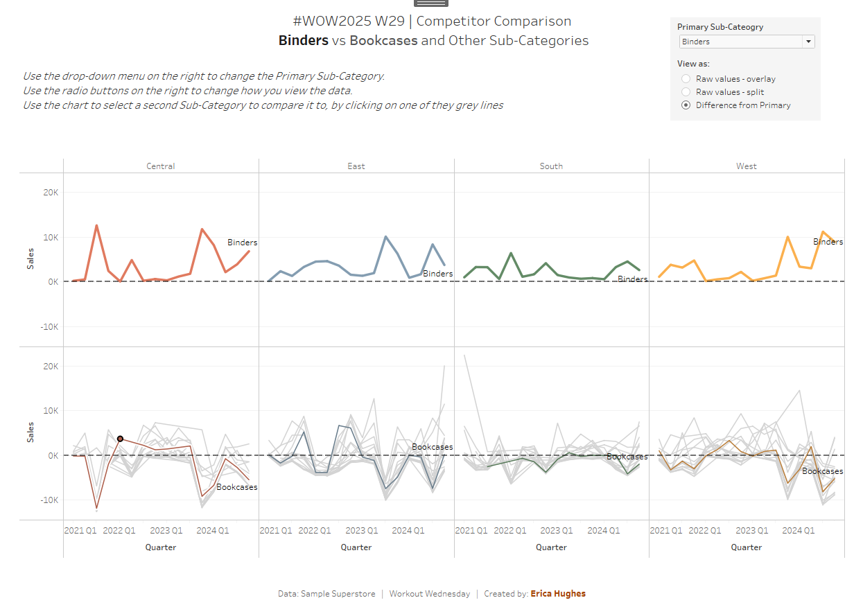
Task: Click the Workout Wednesday footer text
Action: tap(430, 594)
